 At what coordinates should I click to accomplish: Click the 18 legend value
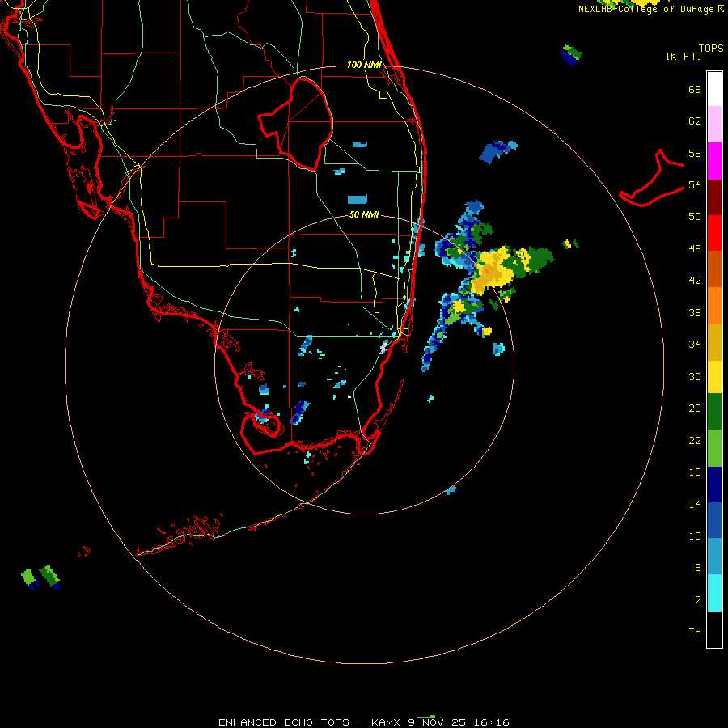click(x=695, y=472)
